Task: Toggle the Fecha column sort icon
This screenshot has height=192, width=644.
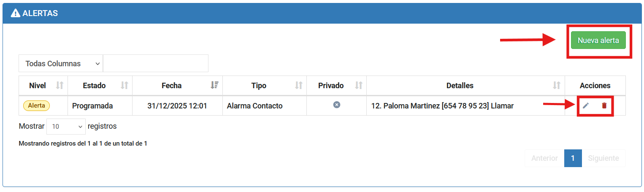Action: click(x=214, y=86)
